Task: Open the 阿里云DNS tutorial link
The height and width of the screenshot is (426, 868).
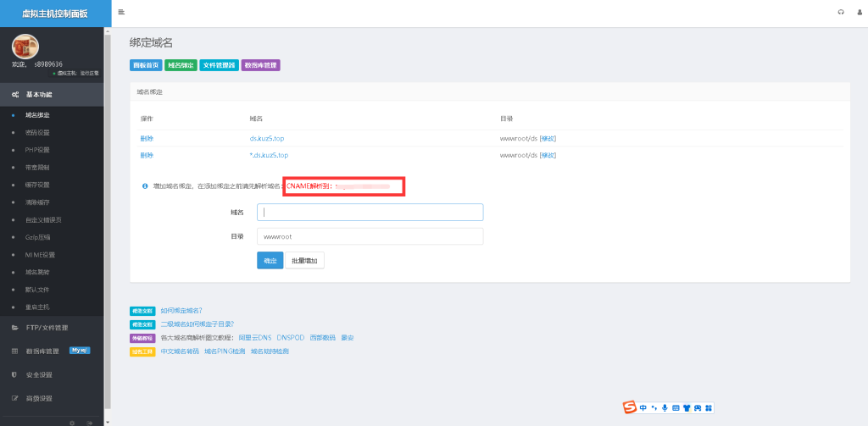Action: coord(255,337)
